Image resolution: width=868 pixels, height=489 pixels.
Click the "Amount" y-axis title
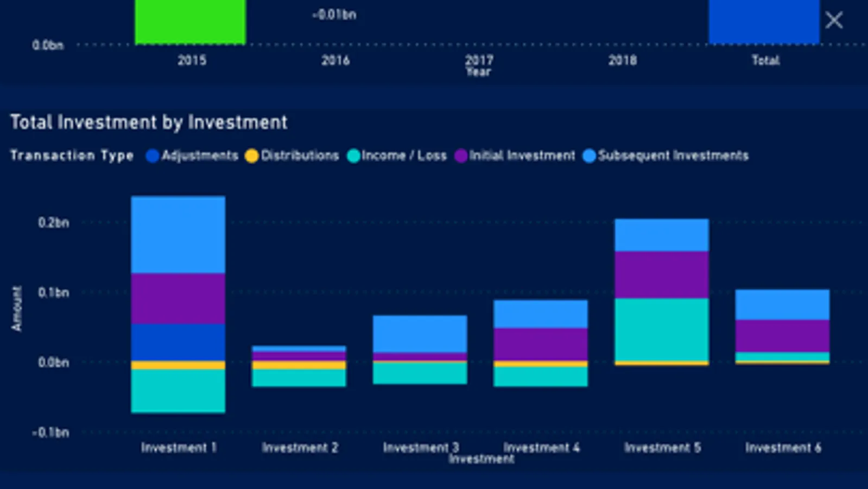(17, 308)
